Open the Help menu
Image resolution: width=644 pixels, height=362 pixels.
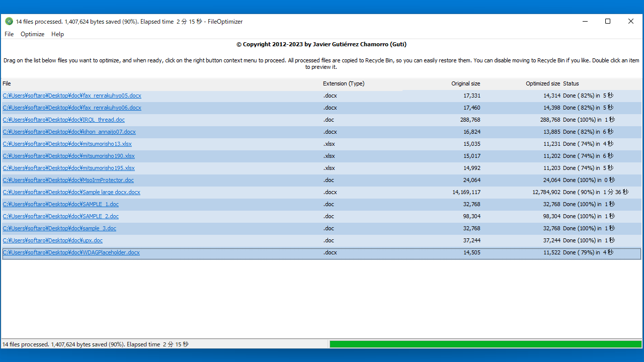coord(57,34)
